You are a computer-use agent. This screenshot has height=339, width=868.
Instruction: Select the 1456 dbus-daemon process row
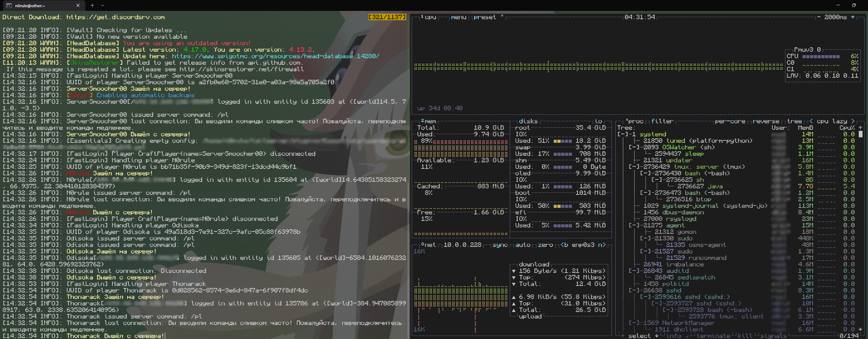pos(737,212)
